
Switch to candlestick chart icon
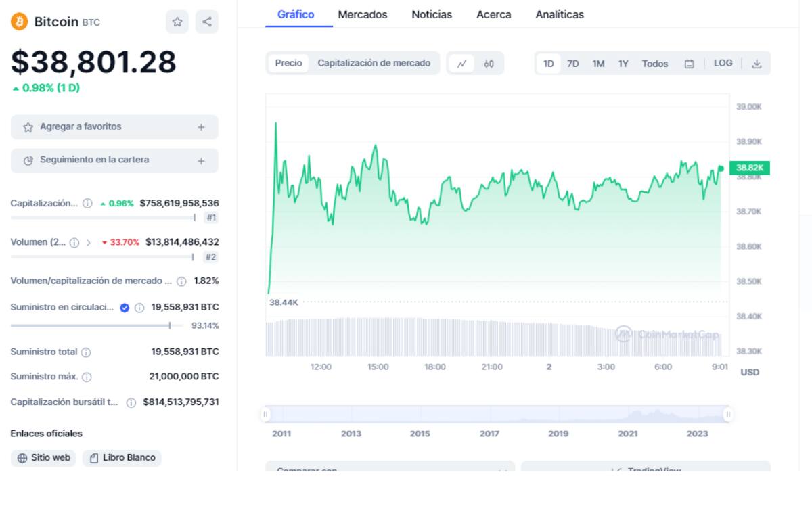(489, 64)
